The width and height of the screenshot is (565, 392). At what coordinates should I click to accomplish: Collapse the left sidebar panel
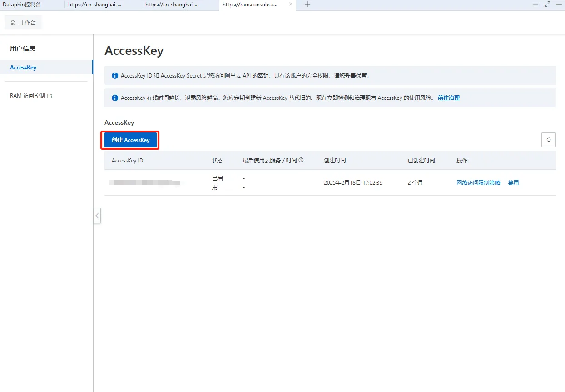pos(97,216)
